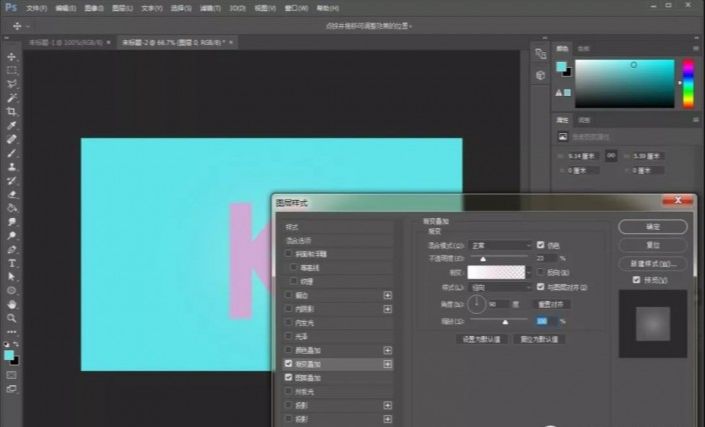Select the Magic Wand tool
705x427 pixels.
(x=12, y=98)
